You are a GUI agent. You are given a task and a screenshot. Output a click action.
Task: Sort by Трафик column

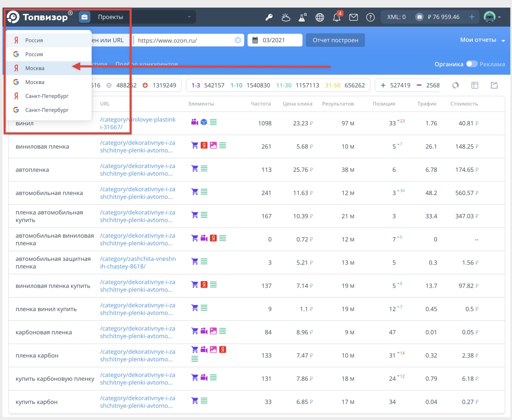(x=427, y=104)
